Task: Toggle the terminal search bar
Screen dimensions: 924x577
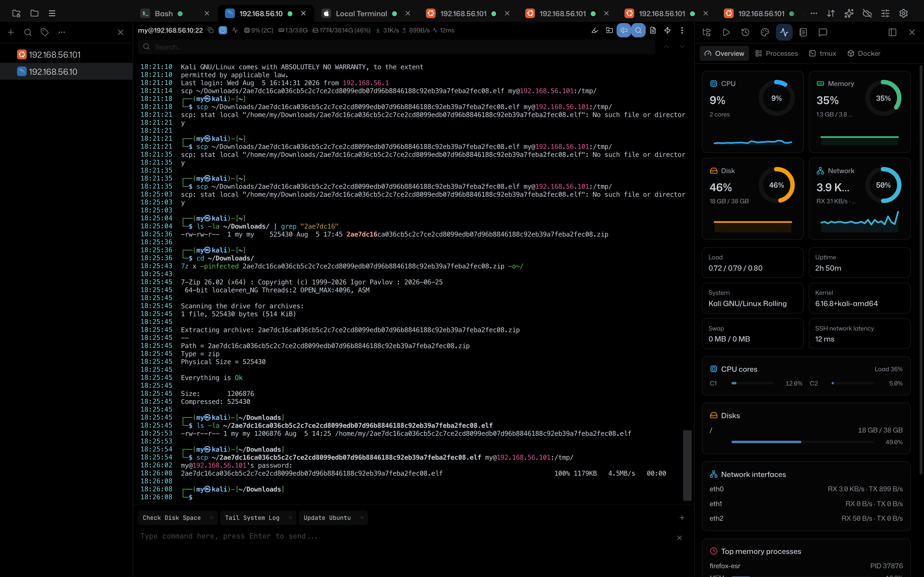Action: [x=638, y=30]
